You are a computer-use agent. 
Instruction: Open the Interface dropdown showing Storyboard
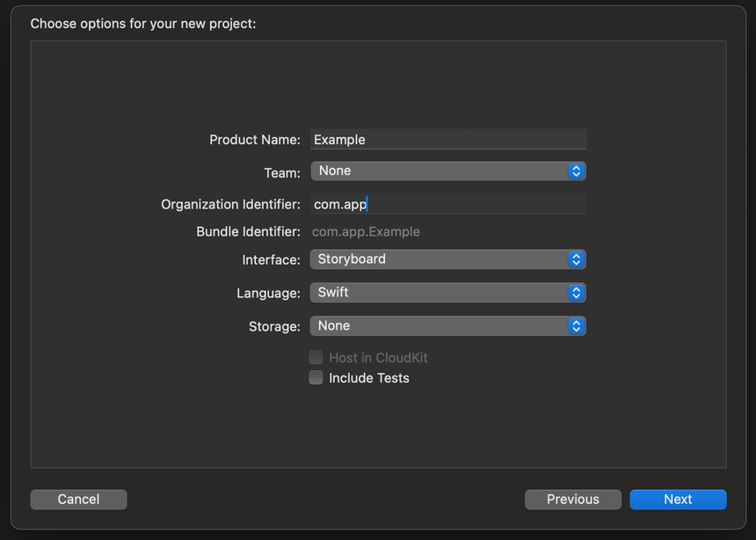[448, 259]
